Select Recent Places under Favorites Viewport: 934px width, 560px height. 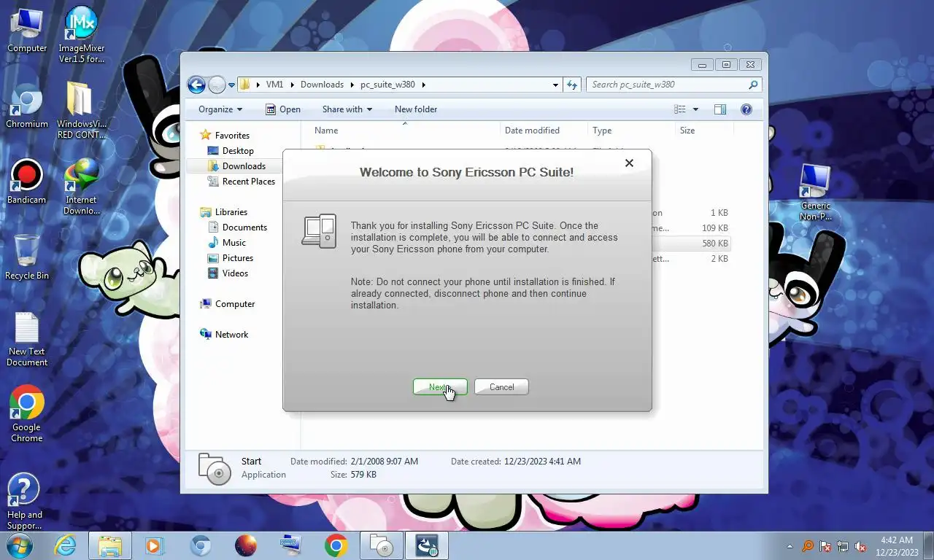point(241,182)
